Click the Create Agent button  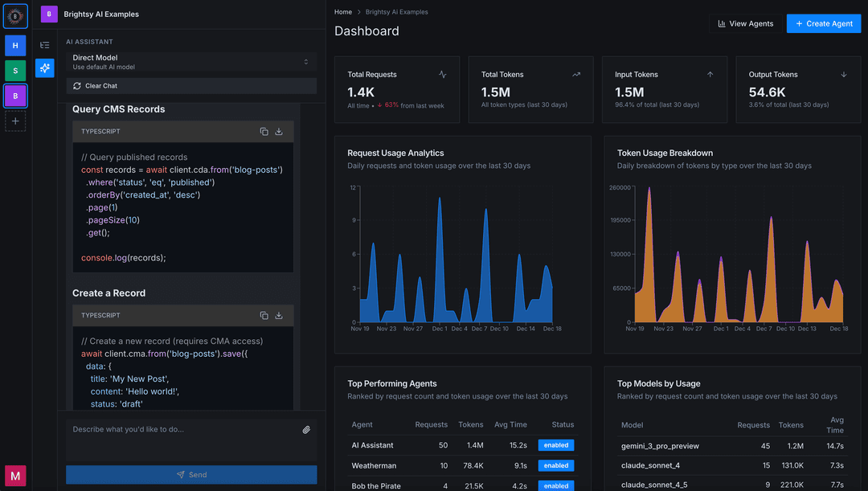pyautogui.click(x=823, y=23)
